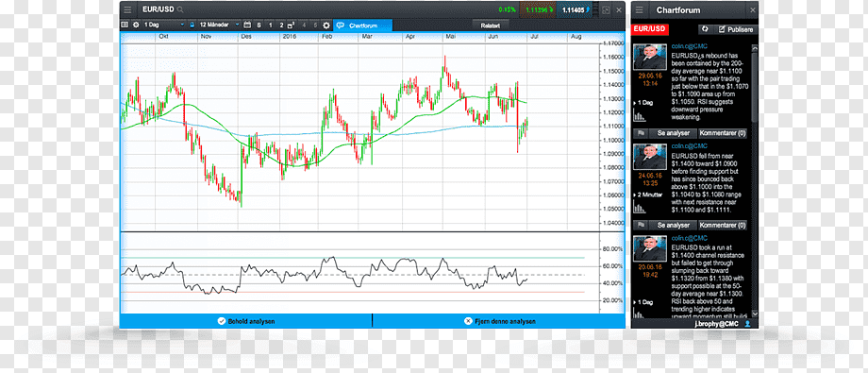Screen dimensions: 868x373
Task: Open the gear icon left of Chartforum tab
Action: click(326, 25)
